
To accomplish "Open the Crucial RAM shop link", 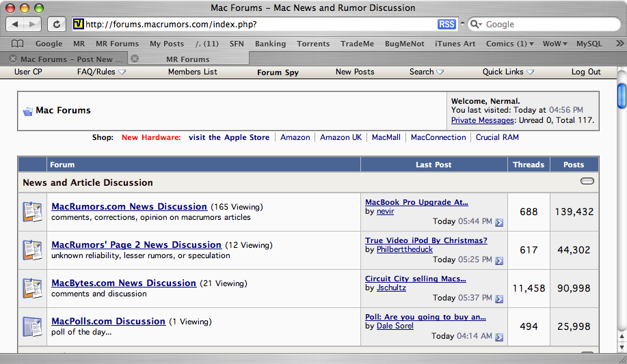I will click(497, 137).
